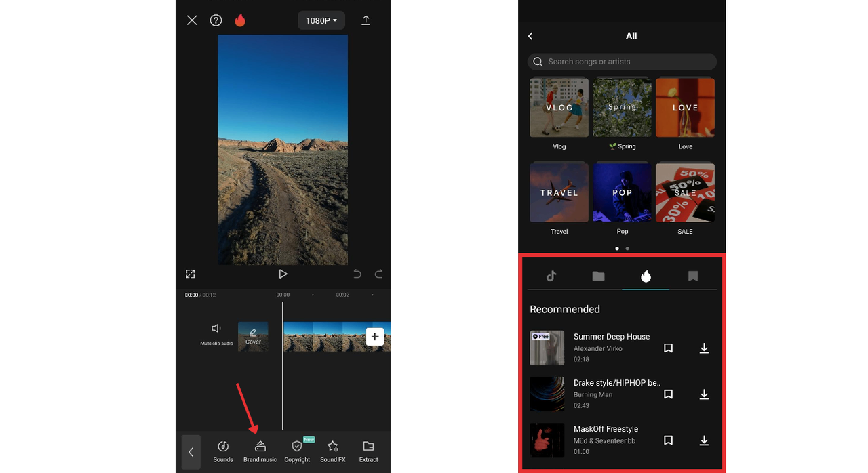Open the Brand music tool
This screenshot has width=868, height=473.
point(260,451)
